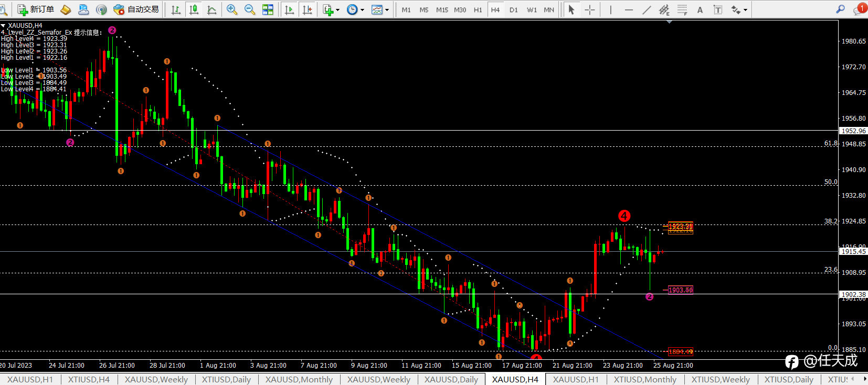The image size is (868, 385).
Task: Switch chart to line chart mode
Action: [x=212, y=9]
